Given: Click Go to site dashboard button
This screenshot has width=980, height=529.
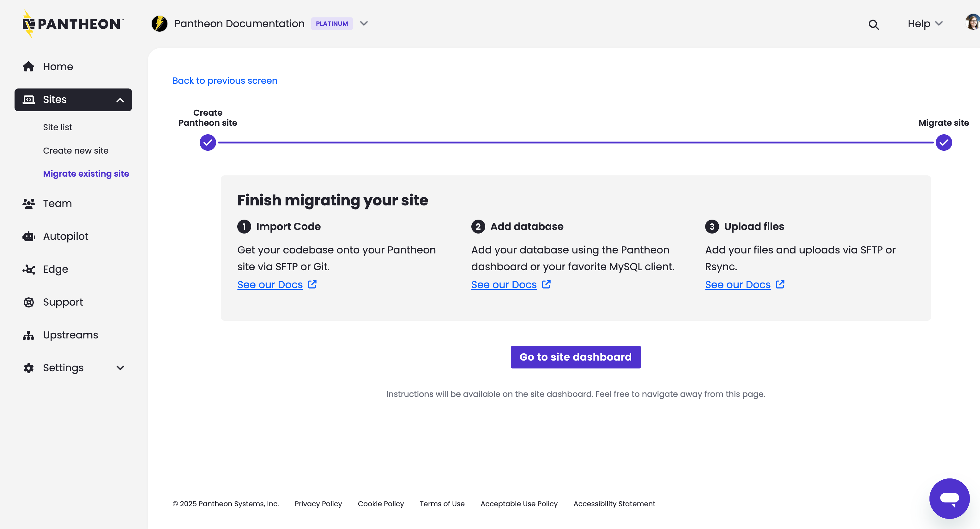Looking at the screenshot, I should (x=575, y=357).
